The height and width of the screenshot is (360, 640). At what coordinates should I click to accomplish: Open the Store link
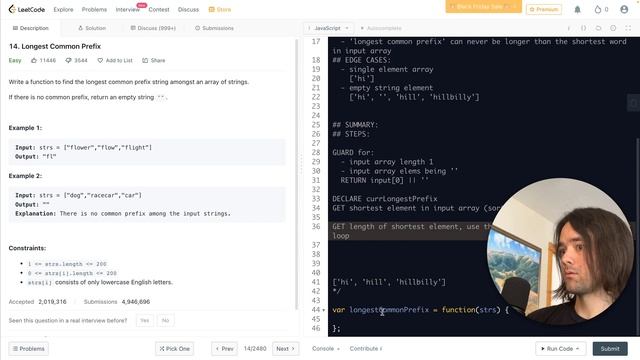click(220, 9)
